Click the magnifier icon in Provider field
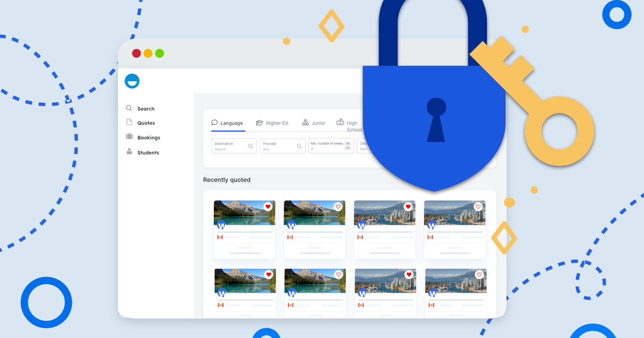The width and height of the screenshot is (644, 338). 299,146
